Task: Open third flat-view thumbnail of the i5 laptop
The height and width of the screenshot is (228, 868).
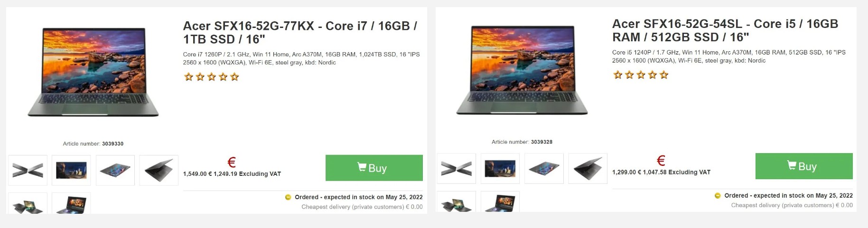Action: [544, 168]
